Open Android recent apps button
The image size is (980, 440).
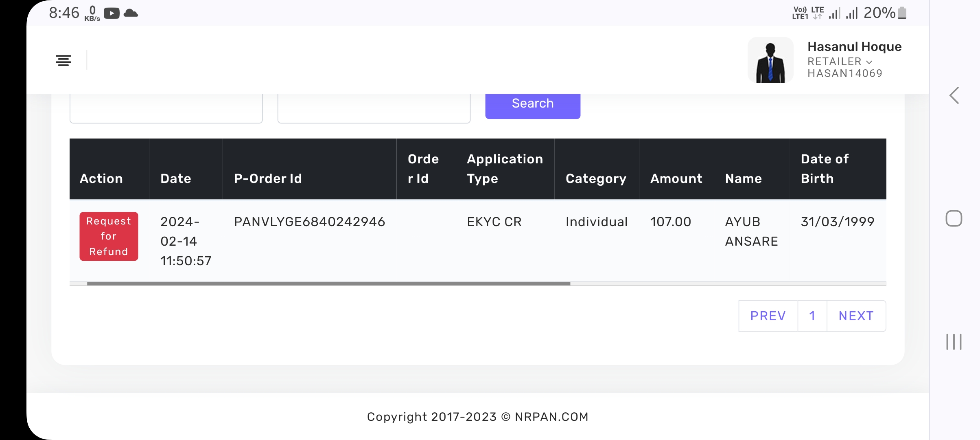(x=954, y=341)
